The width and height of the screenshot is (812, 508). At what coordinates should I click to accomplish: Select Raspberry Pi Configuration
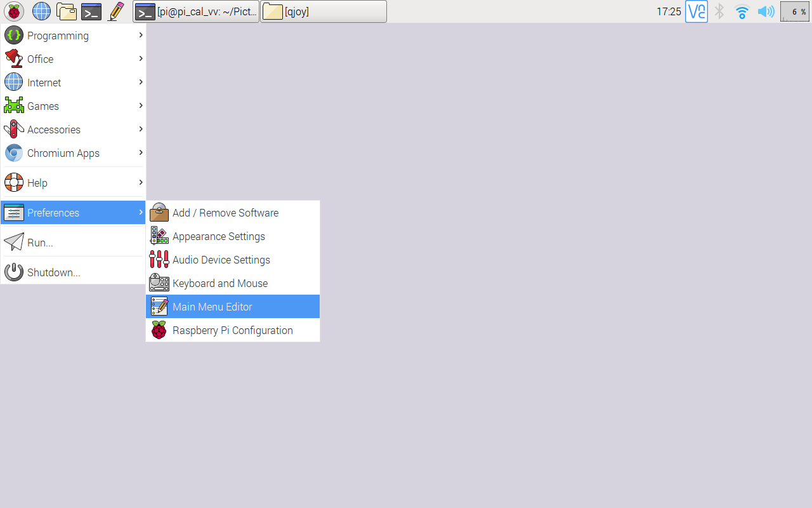point(232,330)
